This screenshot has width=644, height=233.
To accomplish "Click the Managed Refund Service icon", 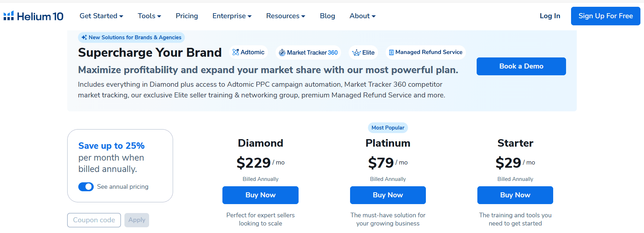I will (391, 52).
